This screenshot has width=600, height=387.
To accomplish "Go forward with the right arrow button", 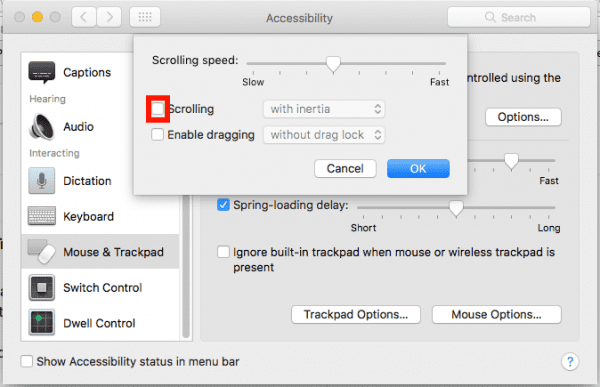I will point(109,17).
